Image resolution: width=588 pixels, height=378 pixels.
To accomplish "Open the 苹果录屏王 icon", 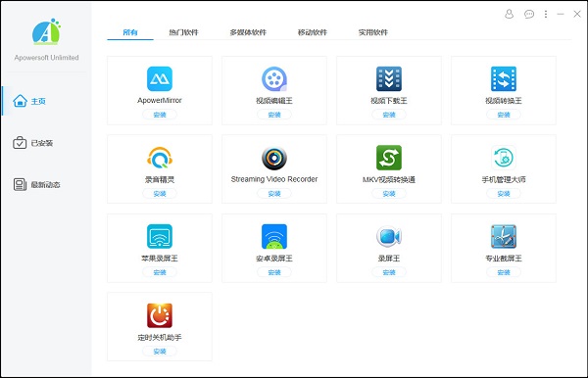I will tap(160, 236).
